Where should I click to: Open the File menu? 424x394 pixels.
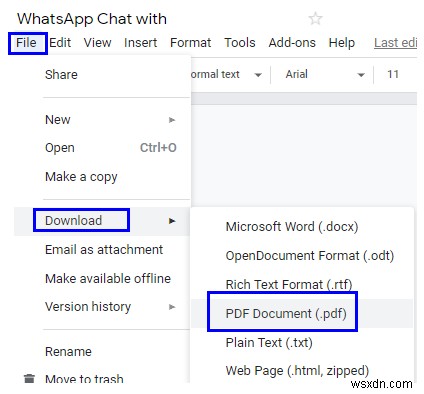26,43
